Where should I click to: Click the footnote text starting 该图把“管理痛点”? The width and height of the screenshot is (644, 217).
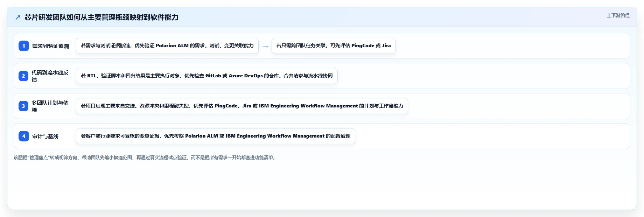(145, 158)
